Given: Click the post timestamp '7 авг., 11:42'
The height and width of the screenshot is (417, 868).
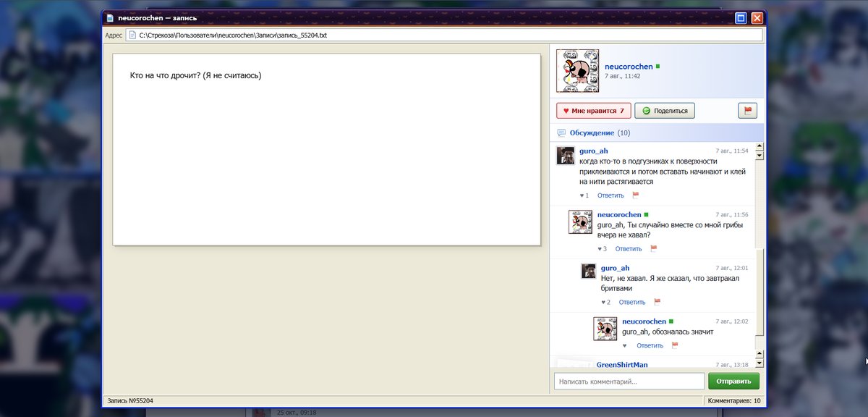Looking at the screenshot, I should pyautogui.click(x=623, y=76).
